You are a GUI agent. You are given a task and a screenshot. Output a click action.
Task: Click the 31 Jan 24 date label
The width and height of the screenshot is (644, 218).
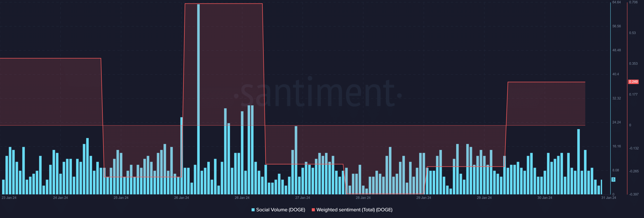(609, 198)
